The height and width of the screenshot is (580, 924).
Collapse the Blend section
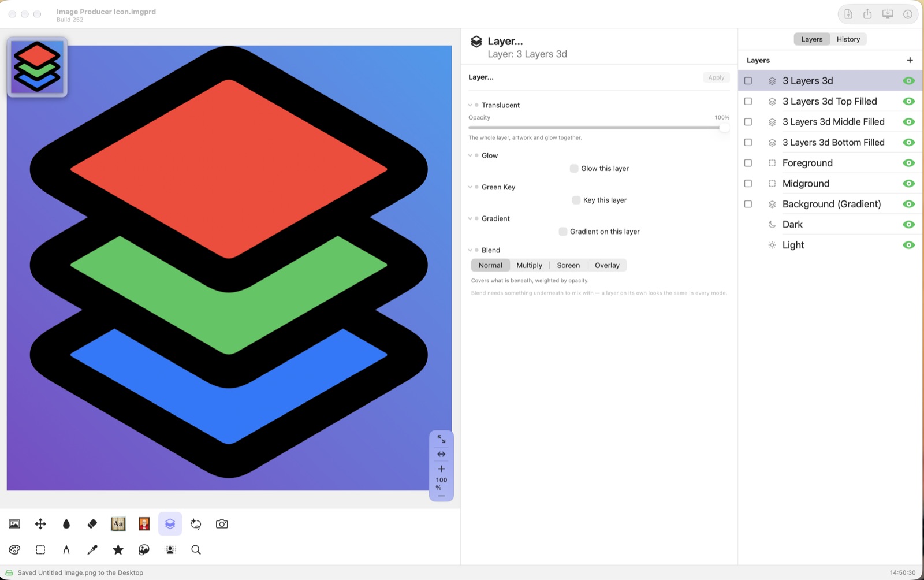coord(470,250)
